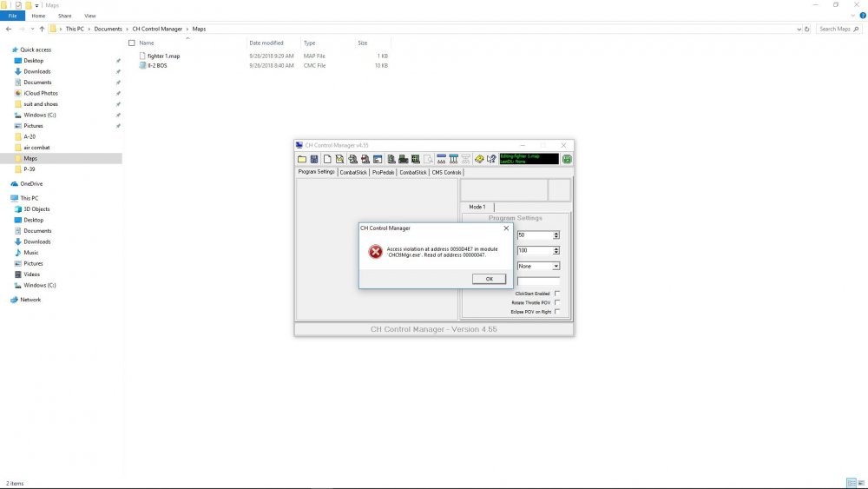Click the up-one-level arrow in Explorer
Screen dimensions: 868x489
pyautogui.click(x=42, y=29)
